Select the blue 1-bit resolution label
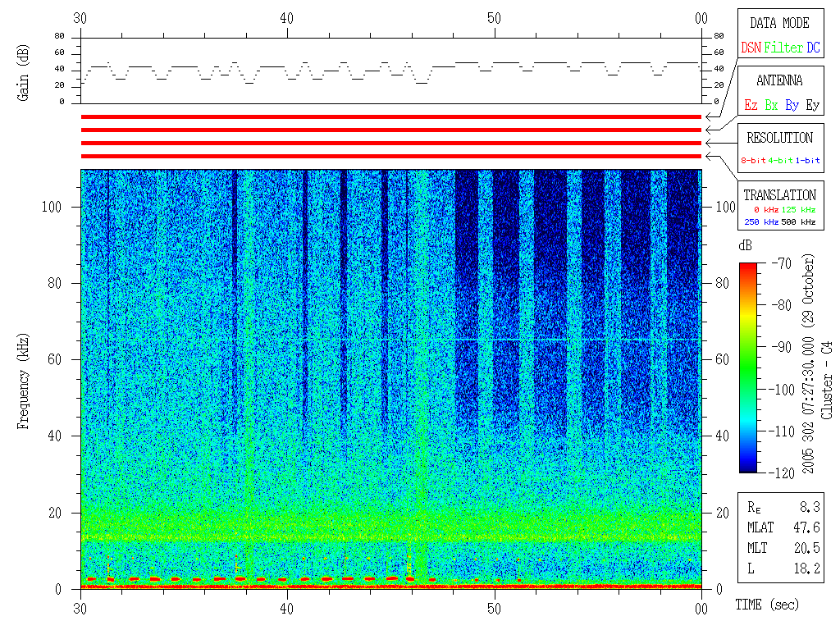Screen dimensions: 840x630 pos(807,160)
